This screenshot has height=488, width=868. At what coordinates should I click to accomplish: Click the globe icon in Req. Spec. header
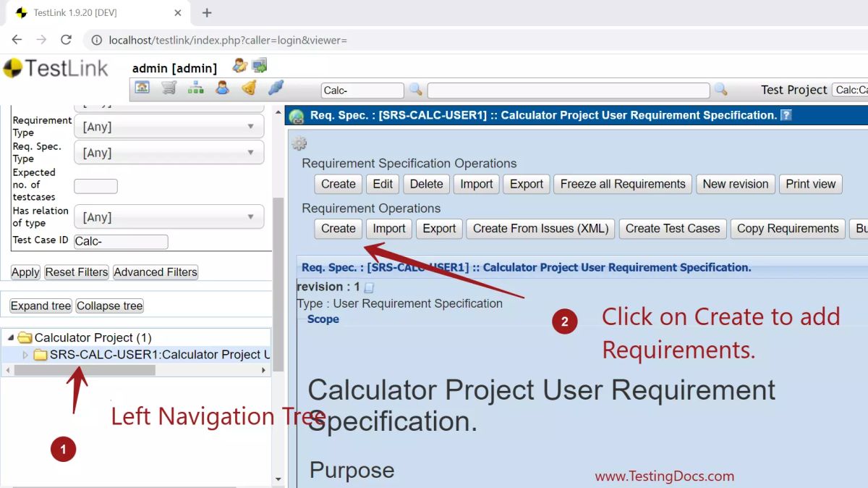(x=297, y=116)
